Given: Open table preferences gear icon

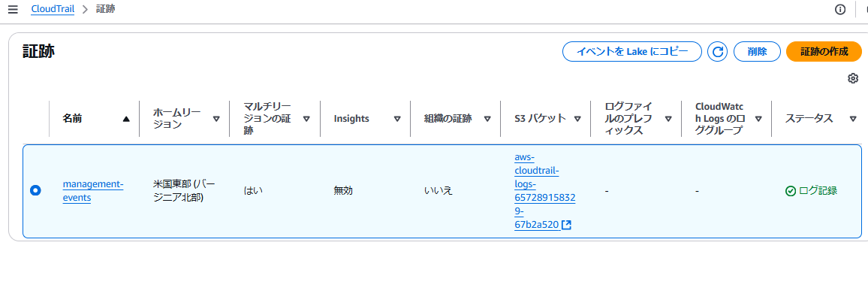Looking at the screenshot, I should pos(852,78).
